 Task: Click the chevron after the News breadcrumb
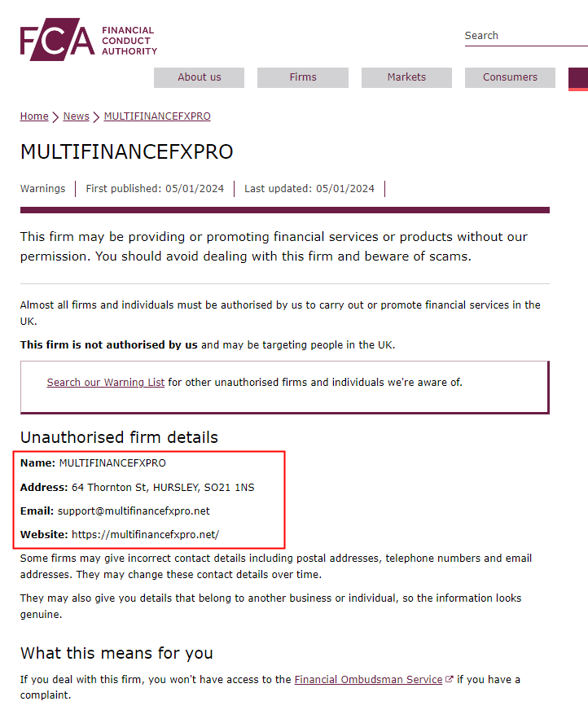(97, 117)
